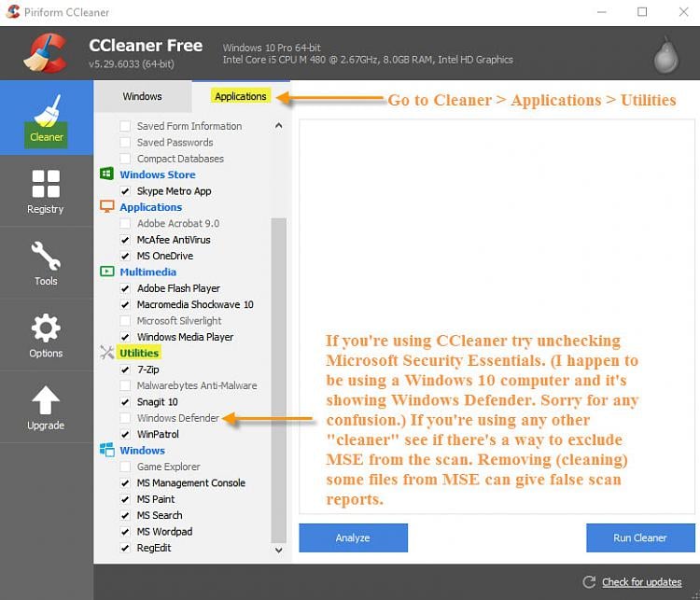Image resolution: width=700 pixels, height=600 pixels.
Task: Uncheck MS Wordpad
Action: 125,532
